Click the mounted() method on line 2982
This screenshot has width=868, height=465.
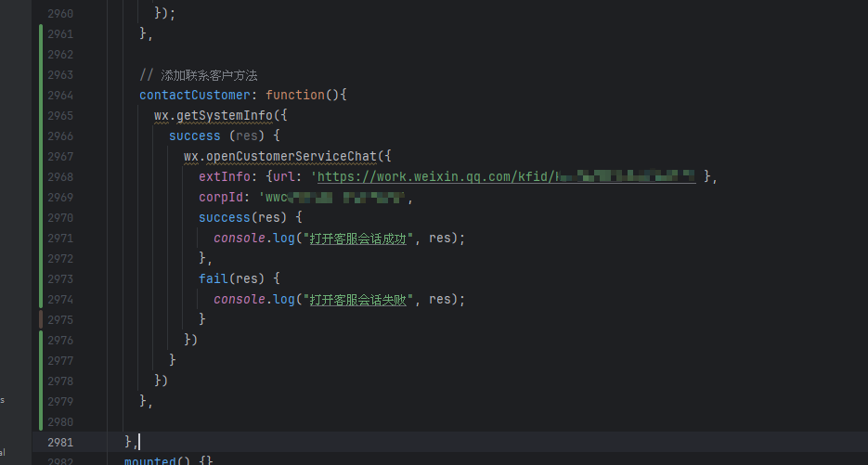[150, 460]
